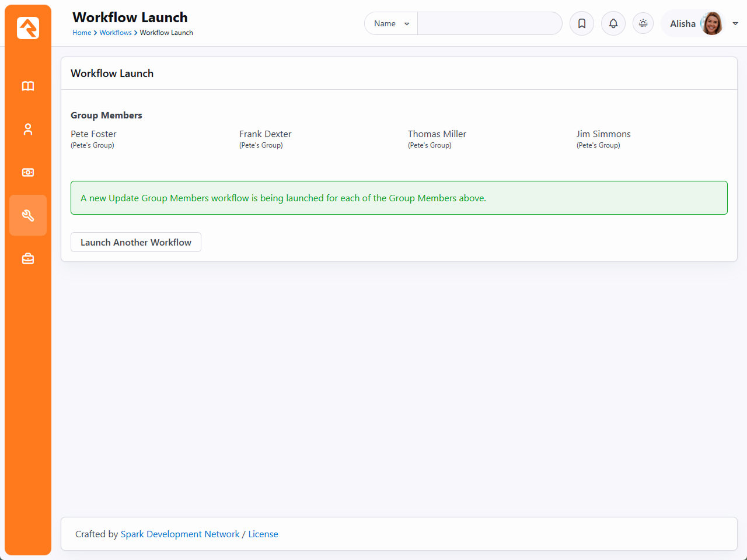Open the Finance money icon in sidebar
747x560 pixels.
coord(28,173)
